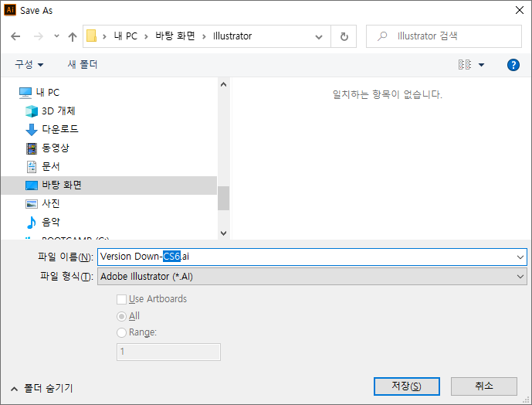The height and width of the screenshot is (405, 532).
Task: Click 새 폴더 to create folder
Action: [x=83, y=65]
